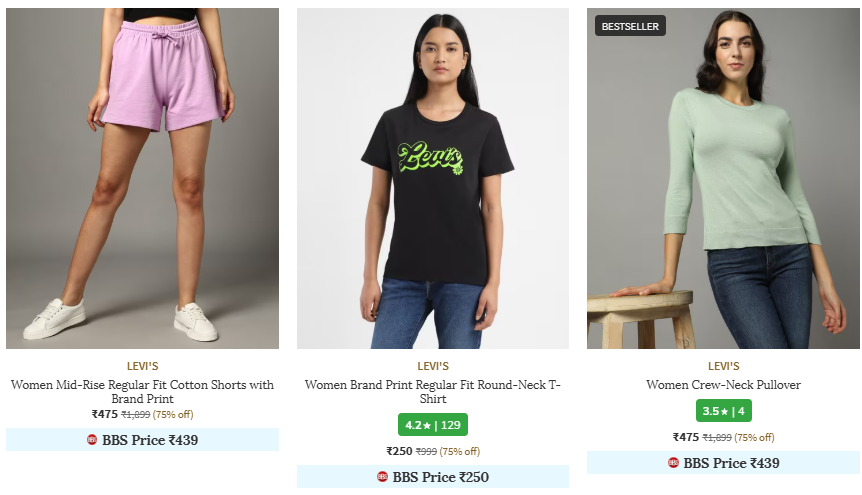Screen dimensions: 862x495
Task: Click the ₹250 price under T-shirt
Action: 399,451
